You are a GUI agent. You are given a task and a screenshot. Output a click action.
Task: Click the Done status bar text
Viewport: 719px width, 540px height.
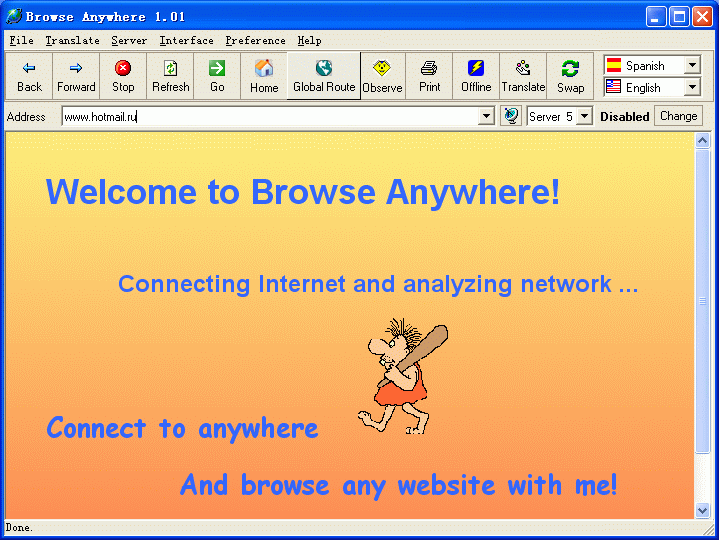click(19, 528)
